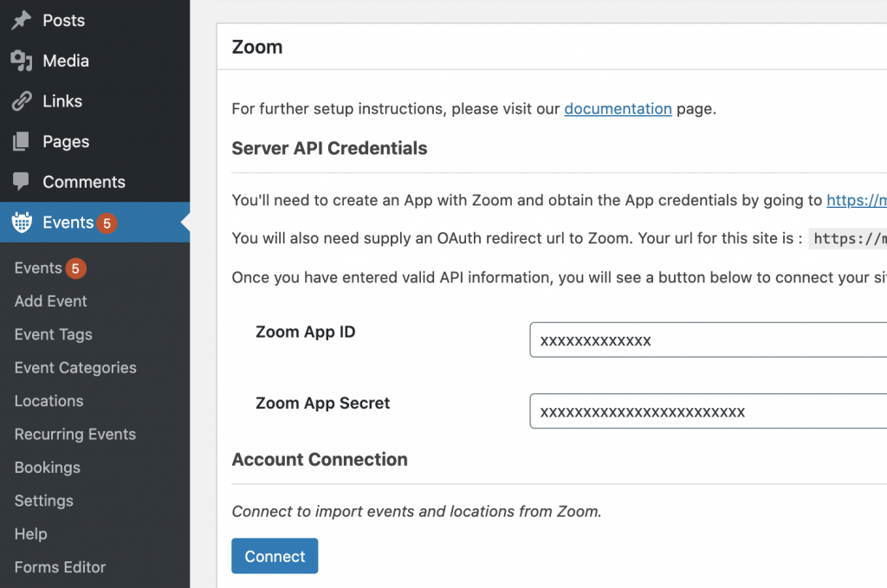The height and width of the screenshot is (588, 887).
Task: Follow the documentation link
Action: click(618, 108)
